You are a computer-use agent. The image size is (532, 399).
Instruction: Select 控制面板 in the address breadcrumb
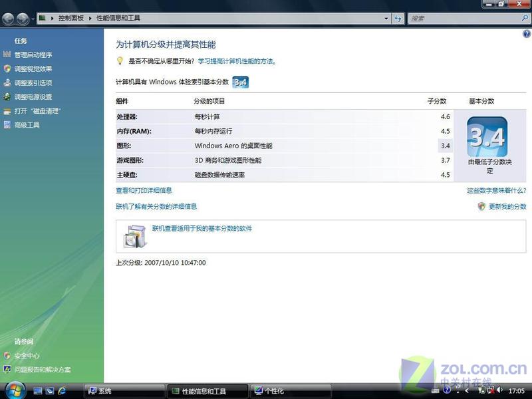coord(71,19)
